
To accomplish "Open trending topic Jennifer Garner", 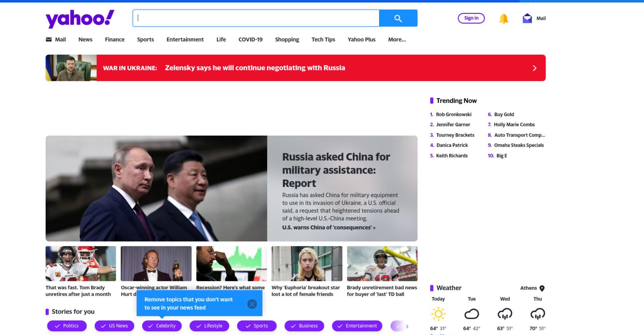I will coord(453,125).
